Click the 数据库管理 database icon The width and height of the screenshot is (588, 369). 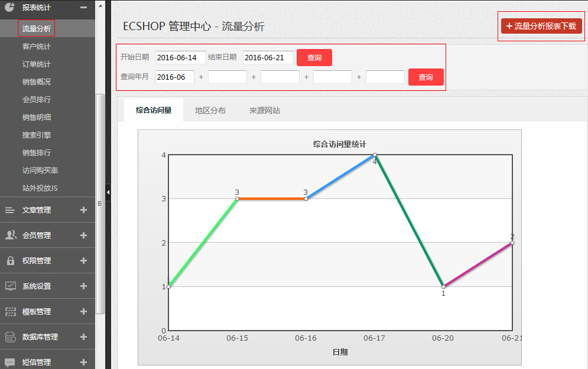click(9, 337)
